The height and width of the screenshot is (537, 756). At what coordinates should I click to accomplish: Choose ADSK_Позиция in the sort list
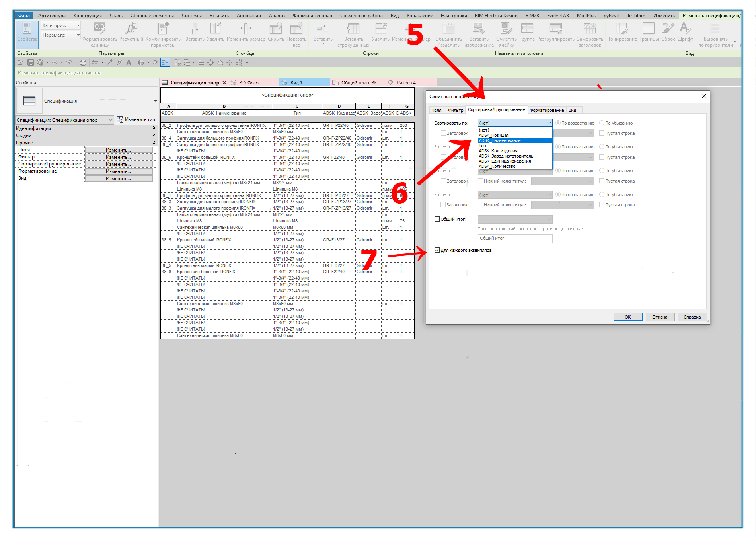pos(515,135)
